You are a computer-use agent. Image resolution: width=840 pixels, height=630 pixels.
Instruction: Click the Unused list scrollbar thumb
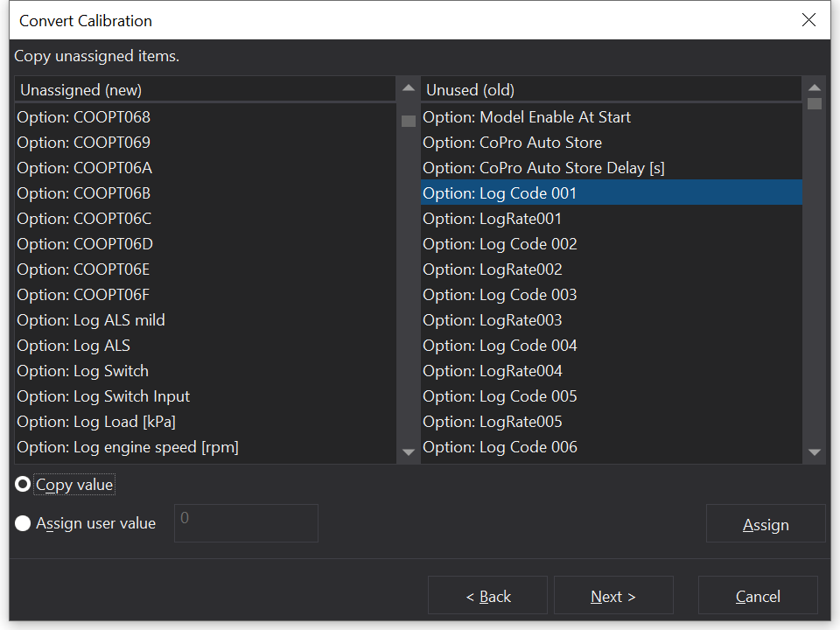click(815, 103)
